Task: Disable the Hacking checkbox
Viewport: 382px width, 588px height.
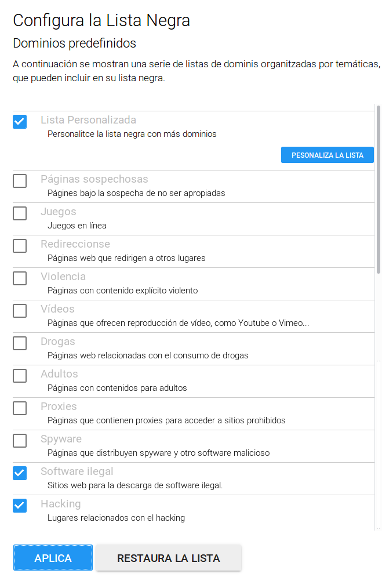Action: pyautogui.click(x=20, y=506)
